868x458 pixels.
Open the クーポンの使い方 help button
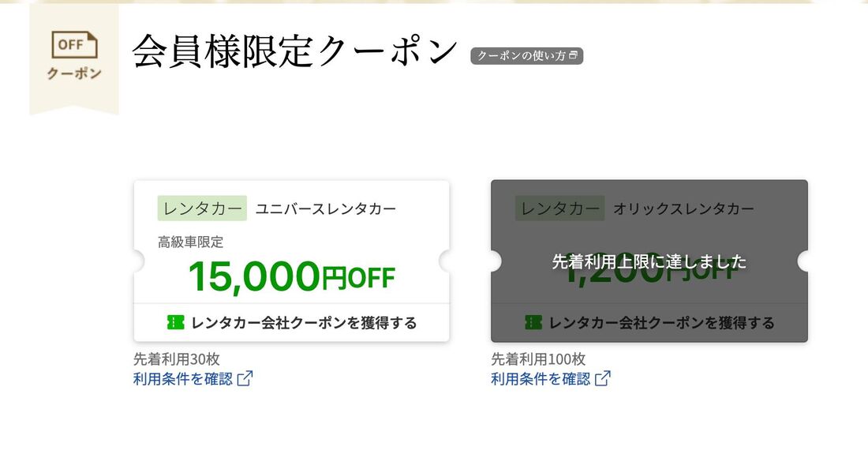pyautogui.click(x=526, y=56)
